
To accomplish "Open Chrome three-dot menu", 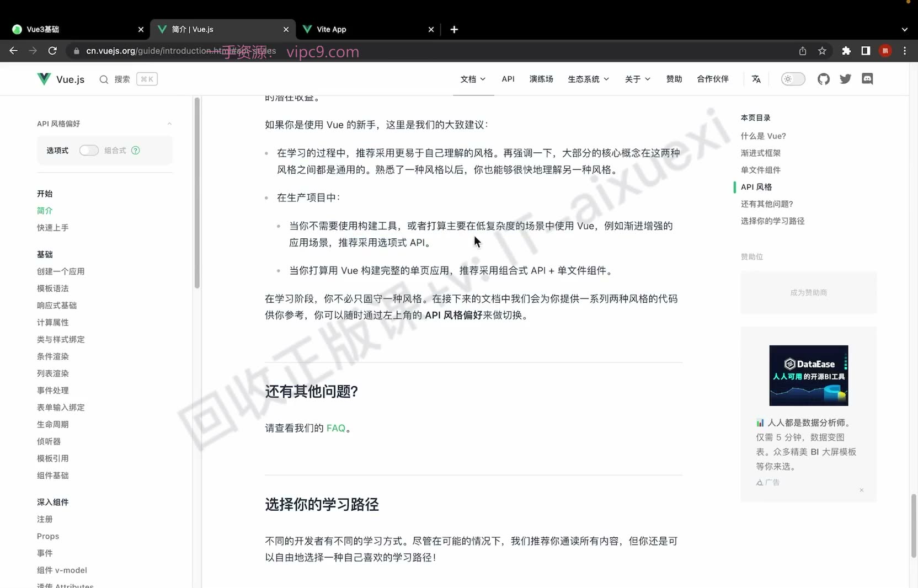I will point(905,51).
